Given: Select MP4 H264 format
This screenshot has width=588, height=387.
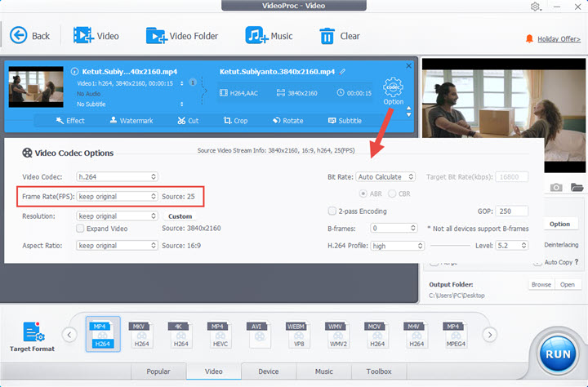Looking at the screenshot, I should [x=103, y=334].
